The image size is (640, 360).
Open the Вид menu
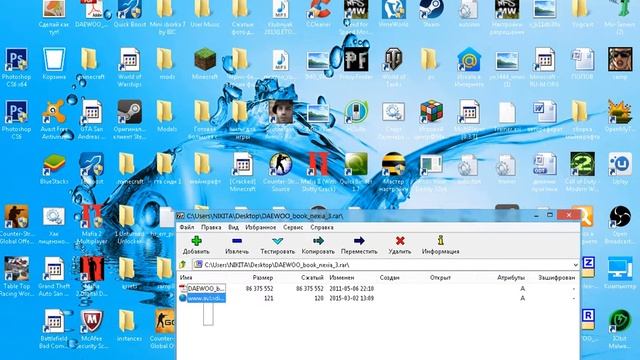coord(233,227)
